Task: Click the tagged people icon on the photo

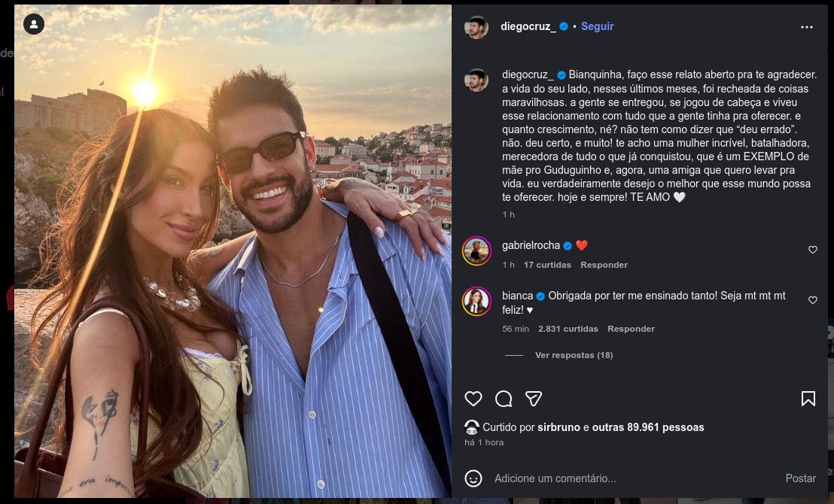Action: (34, 24)
